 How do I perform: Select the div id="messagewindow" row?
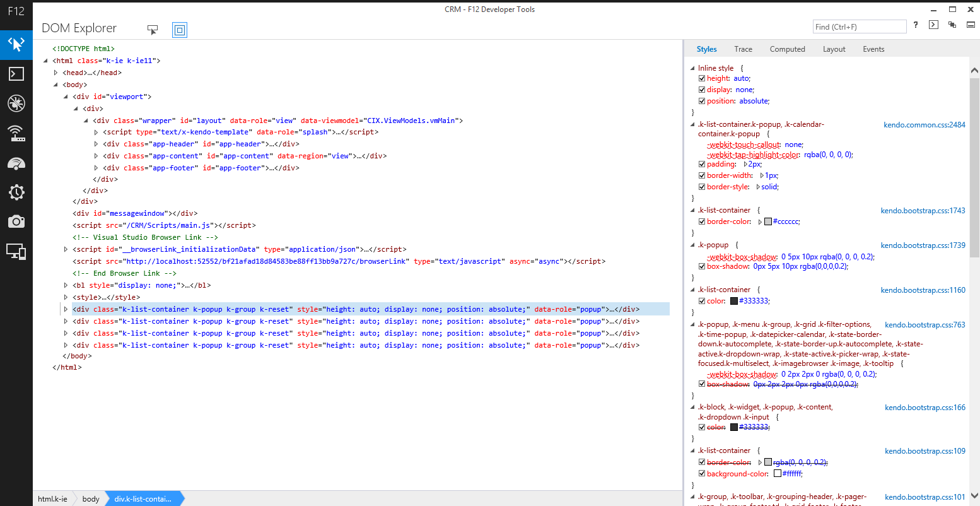(x=135, y=213)
